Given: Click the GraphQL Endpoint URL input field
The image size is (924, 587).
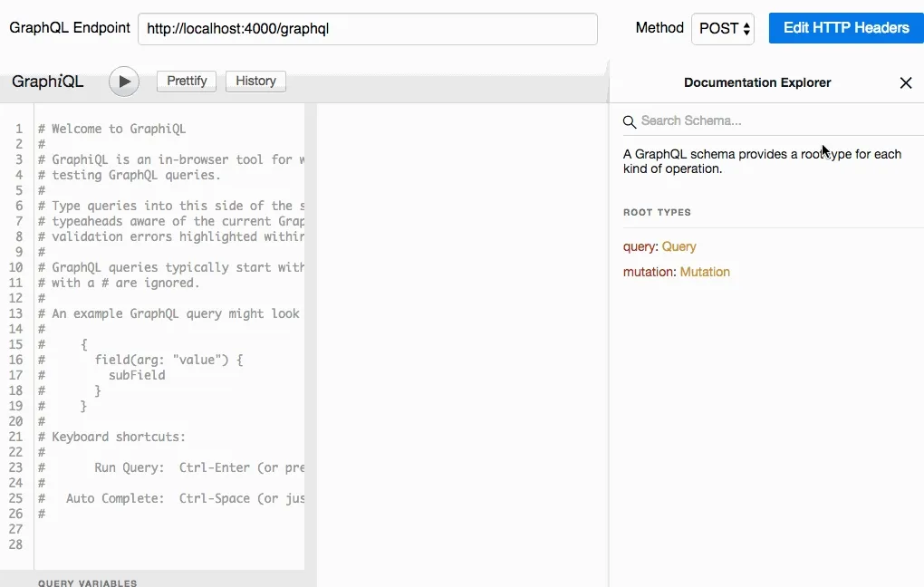Looking at the screenshot, I should (x=367, y=28).
